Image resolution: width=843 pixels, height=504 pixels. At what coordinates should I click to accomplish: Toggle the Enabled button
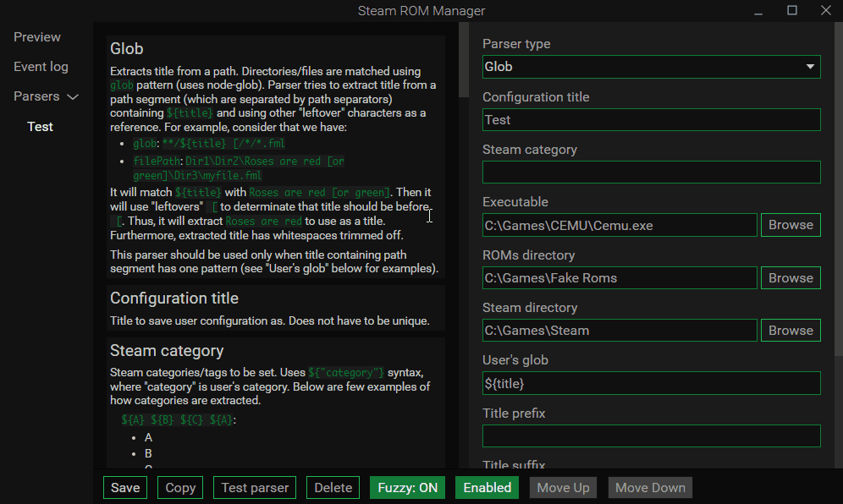[x=487, y=487]
